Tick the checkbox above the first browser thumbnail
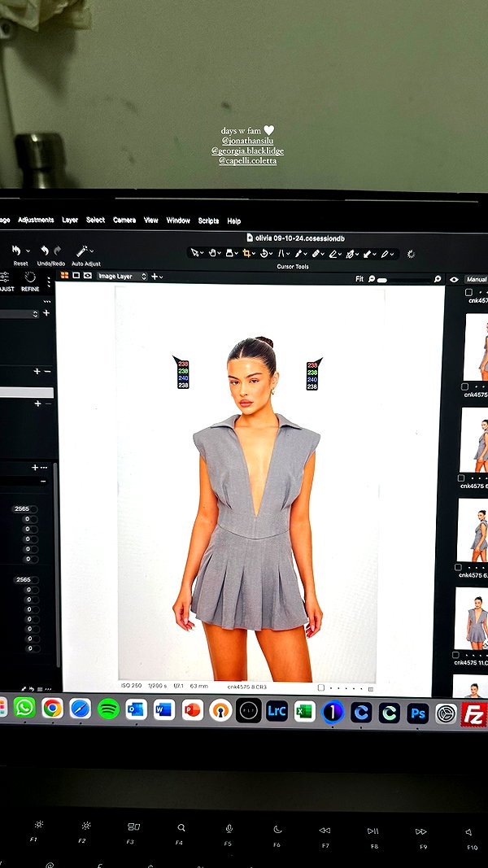 pos(468,292)
